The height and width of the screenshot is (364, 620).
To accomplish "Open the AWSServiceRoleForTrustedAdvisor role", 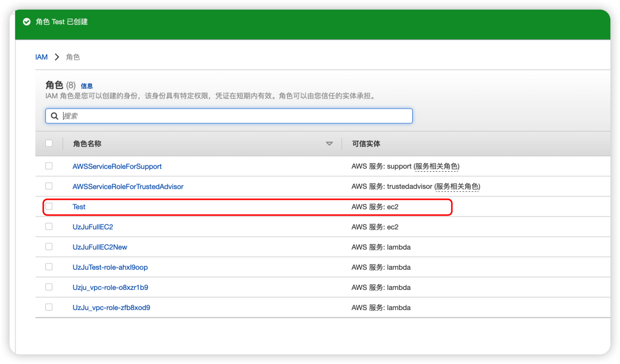I will (127, 187).
